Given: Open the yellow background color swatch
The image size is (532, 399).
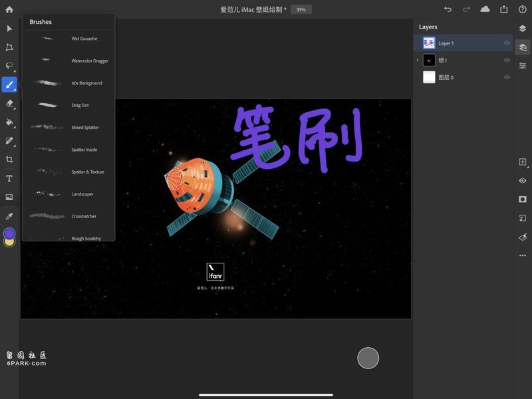Looking at the screenshot, I should point(9,243).
